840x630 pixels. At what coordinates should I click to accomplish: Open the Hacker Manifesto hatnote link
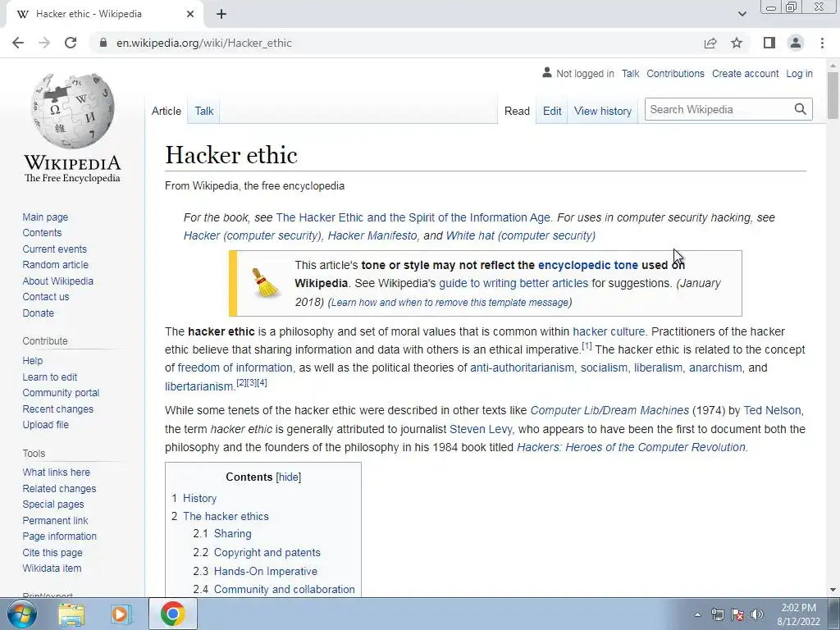[x=372, y=235]
